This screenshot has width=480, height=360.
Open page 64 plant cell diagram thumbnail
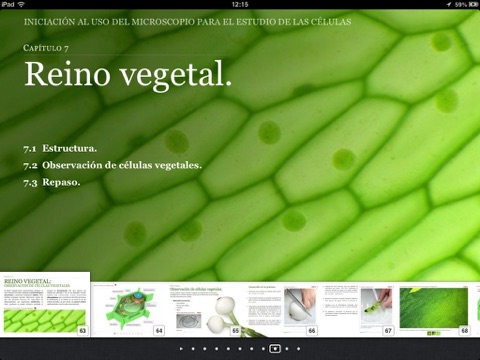point(129,310)
